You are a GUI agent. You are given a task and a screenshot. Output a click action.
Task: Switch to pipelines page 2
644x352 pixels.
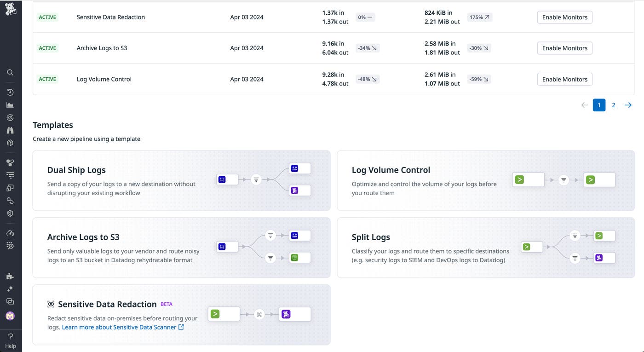click(614, 105)
